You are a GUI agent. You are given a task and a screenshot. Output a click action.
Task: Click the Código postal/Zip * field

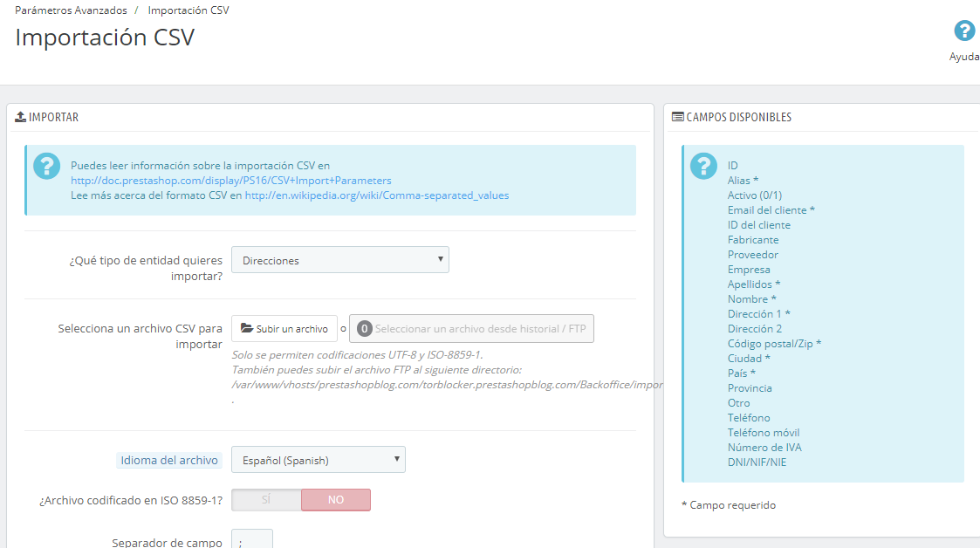[774, 344]
